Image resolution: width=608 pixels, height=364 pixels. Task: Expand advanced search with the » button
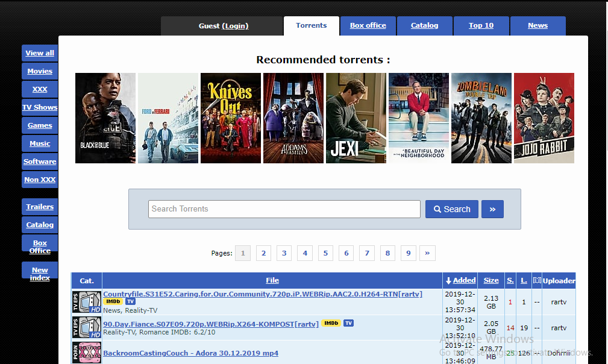[492, 209]
